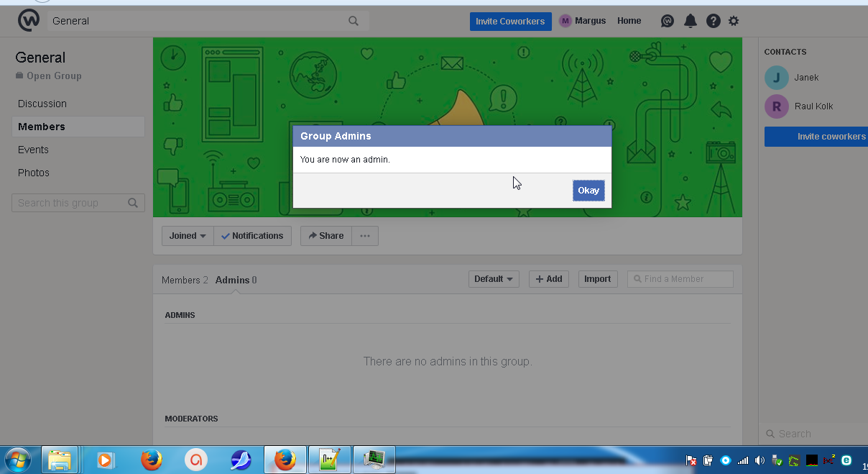Switch to Admins 0 tab
This screenshot has height=474, width=868.
(x=236, y=280)
